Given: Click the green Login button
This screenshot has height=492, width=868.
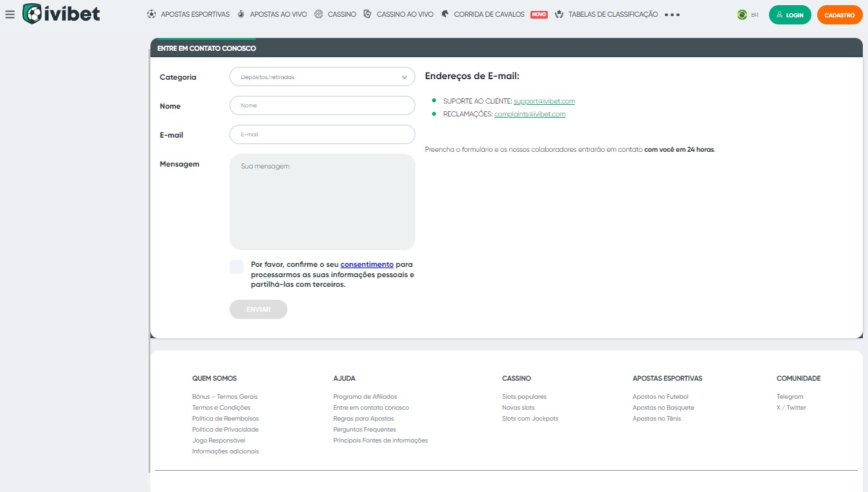Looking at the screenshot, I should click(790, 15).
